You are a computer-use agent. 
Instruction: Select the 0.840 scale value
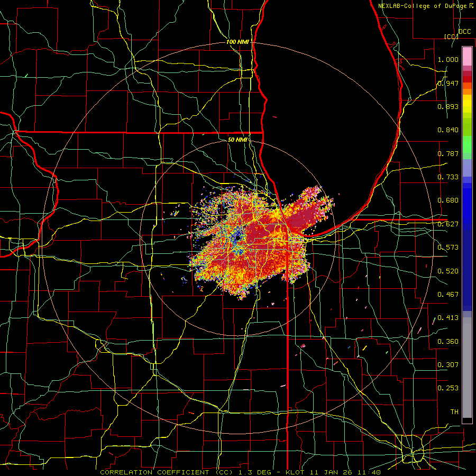tap(448, 130)
